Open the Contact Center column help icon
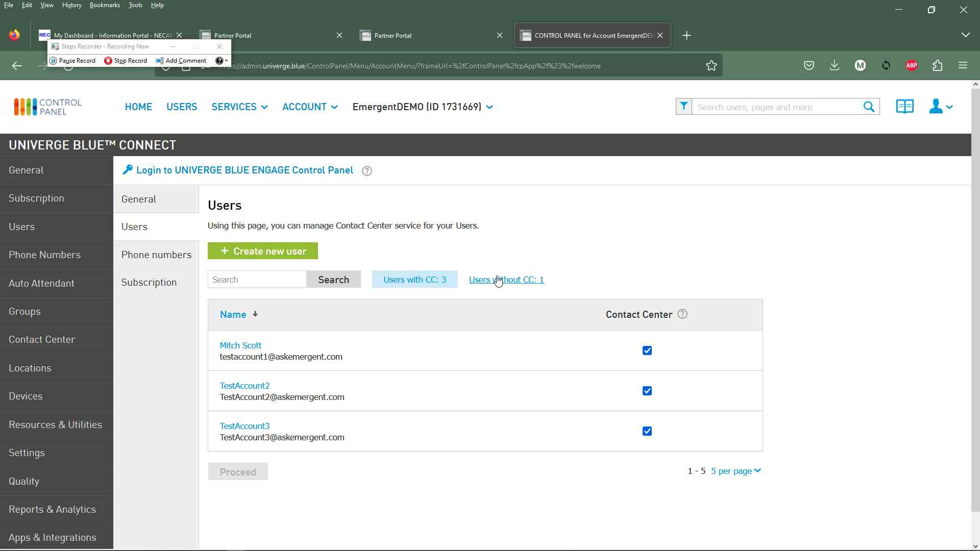 point(682,314)
